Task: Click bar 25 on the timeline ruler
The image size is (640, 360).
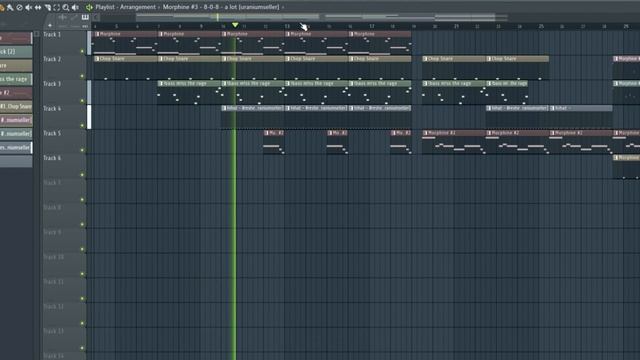Action: tap(541, 26)
